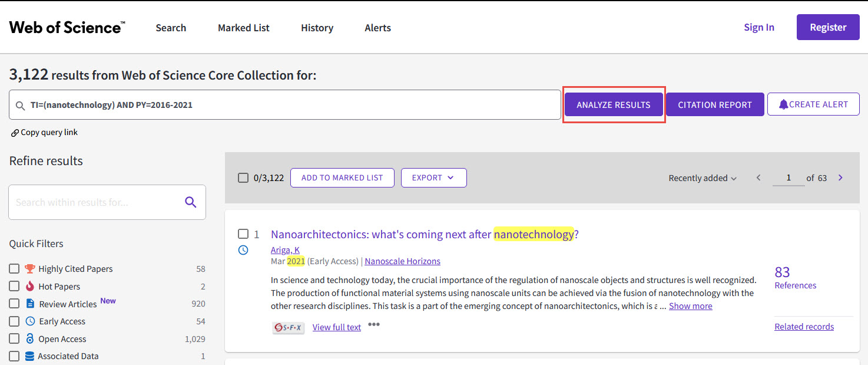This screenshot has width=868, height=365.
Task: Click the main query search field
Action: 285,105
